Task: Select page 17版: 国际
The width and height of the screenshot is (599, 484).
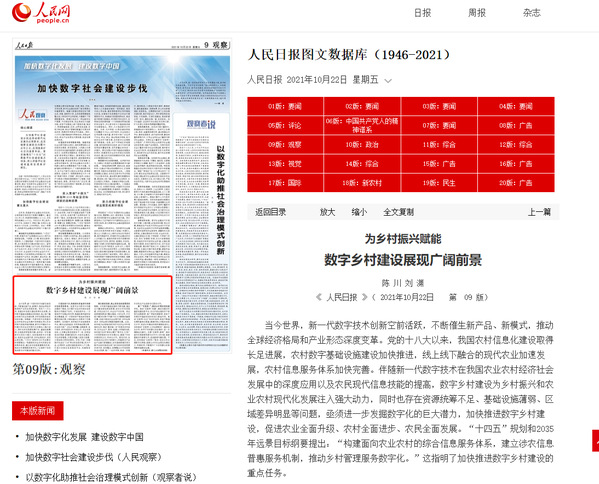Action: 285,183
